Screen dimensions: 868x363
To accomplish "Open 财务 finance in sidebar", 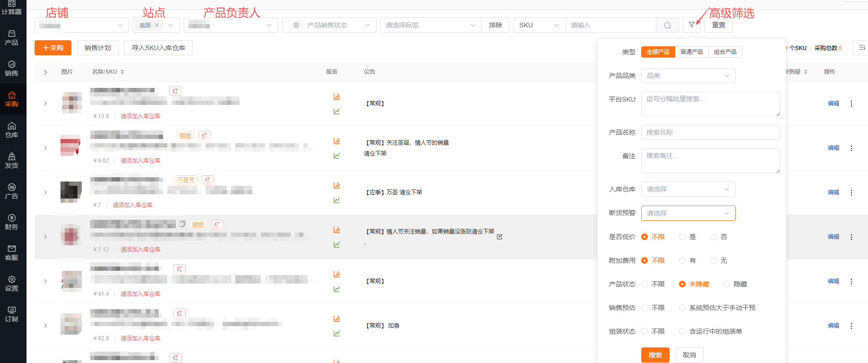I will tap(12, 222).
